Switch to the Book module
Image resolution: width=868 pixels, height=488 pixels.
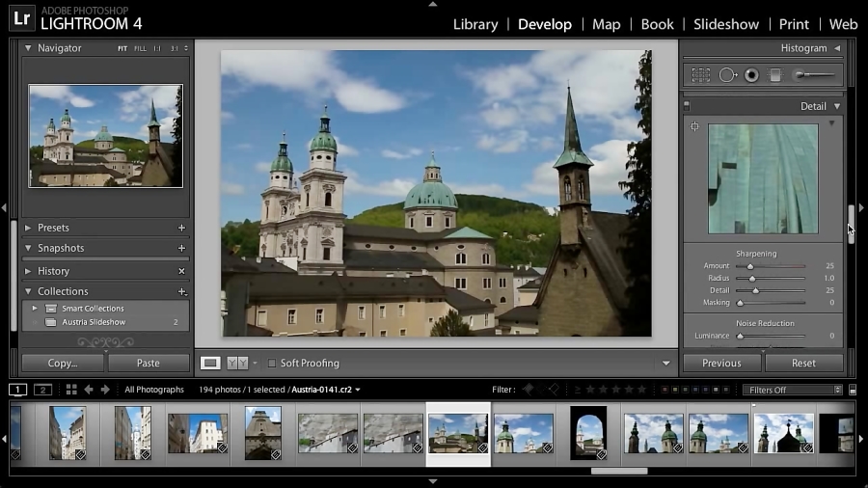[x=657, y=24]
